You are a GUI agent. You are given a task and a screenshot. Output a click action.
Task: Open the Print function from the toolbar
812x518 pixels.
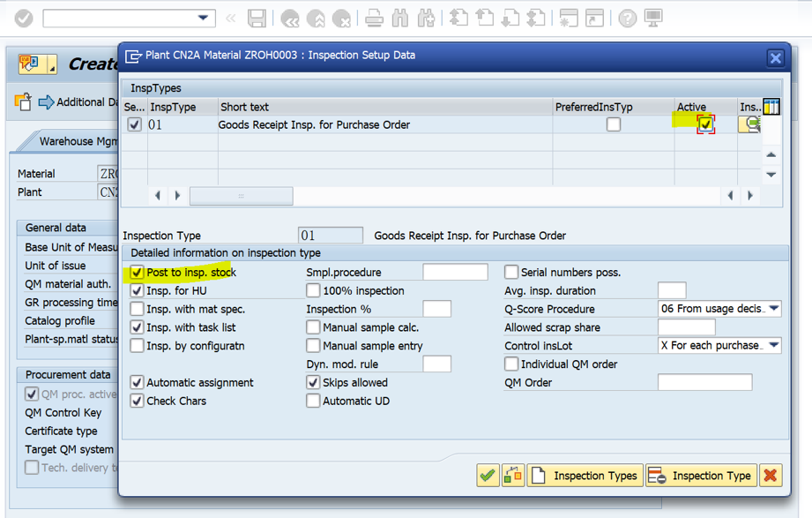[374, 18]
